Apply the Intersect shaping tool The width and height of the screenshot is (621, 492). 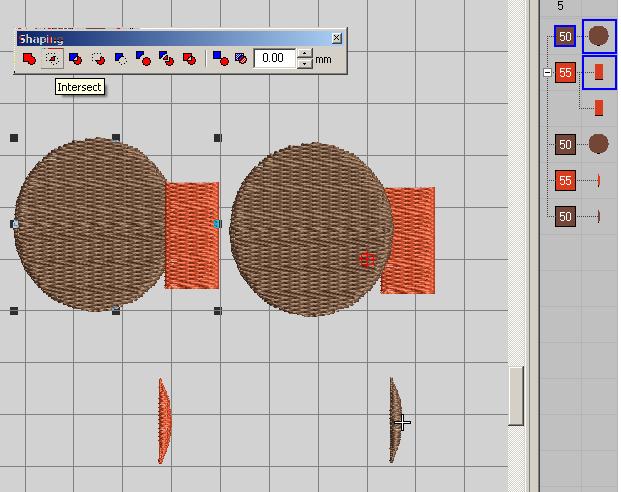point(53,59)
